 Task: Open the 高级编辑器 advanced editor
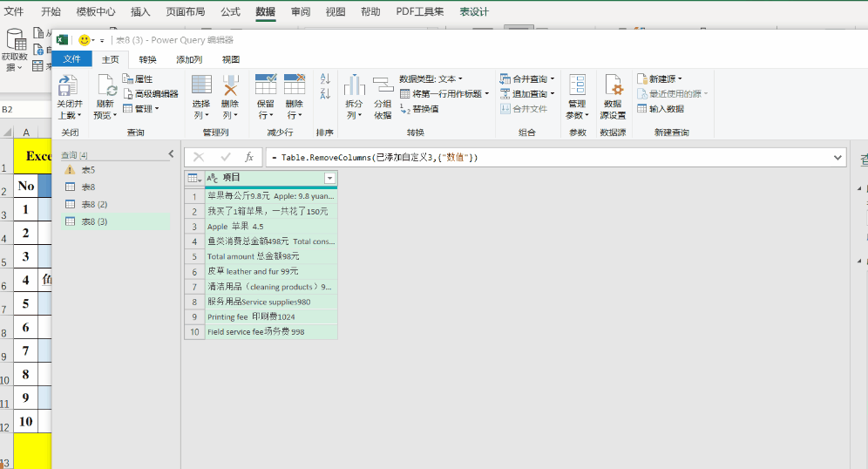click(151, 93)
